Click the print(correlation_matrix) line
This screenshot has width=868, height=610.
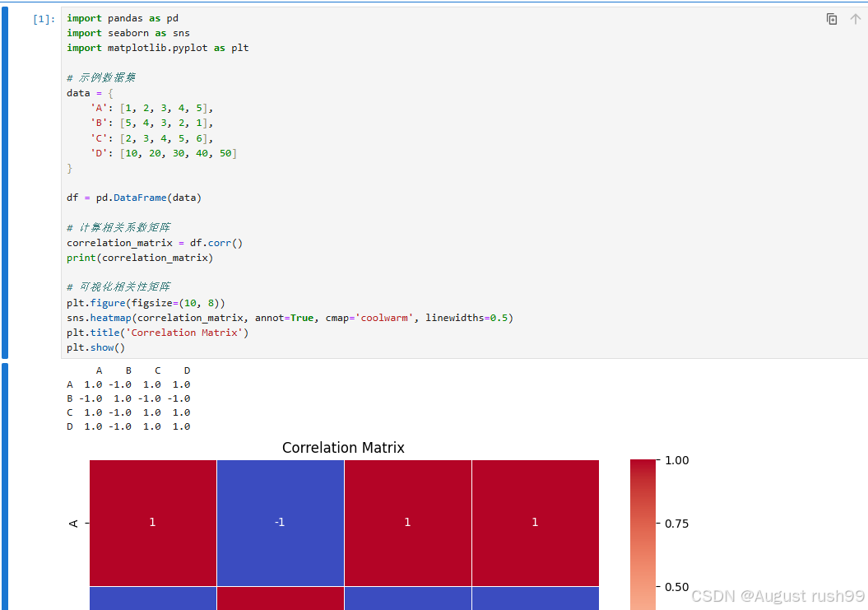click(x=140, y=258)
